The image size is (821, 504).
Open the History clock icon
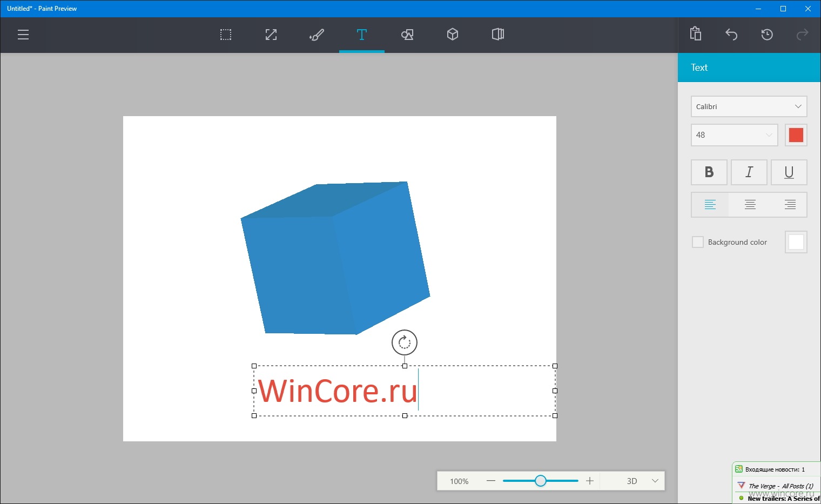coord(767,35)
